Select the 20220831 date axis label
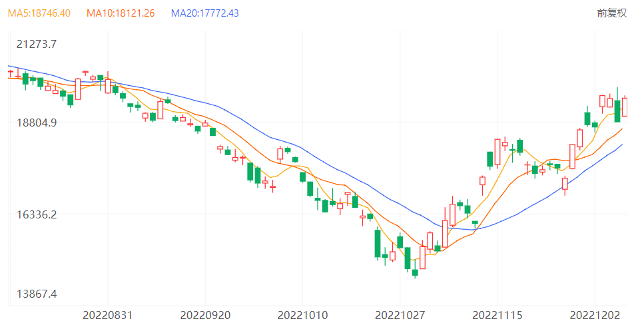644x325 pixels. coord(108,316)
